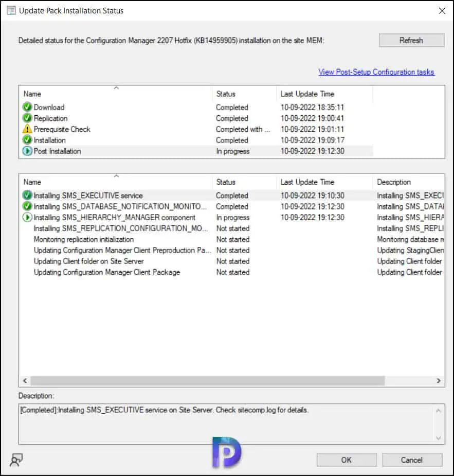
Task: Click the green check icon beside Replication
Action: click(27, 118)
